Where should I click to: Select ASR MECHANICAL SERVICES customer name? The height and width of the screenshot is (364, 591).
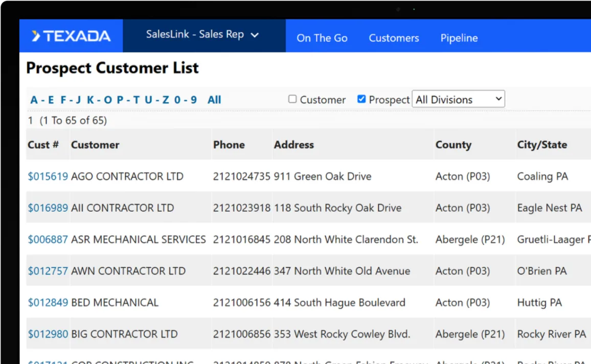coord(139,239)
